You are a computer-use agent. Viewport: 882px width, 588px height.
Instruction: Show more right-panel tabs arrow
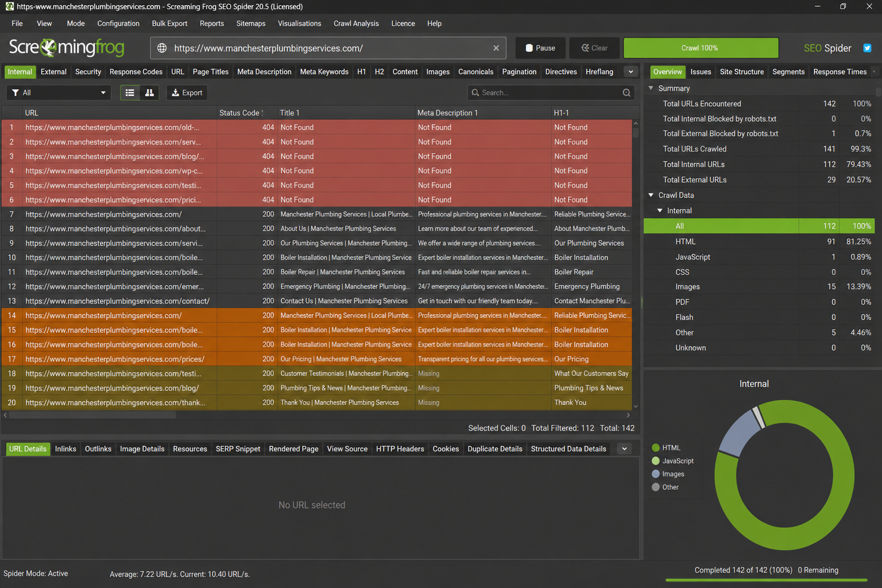[x=874, y=72]
